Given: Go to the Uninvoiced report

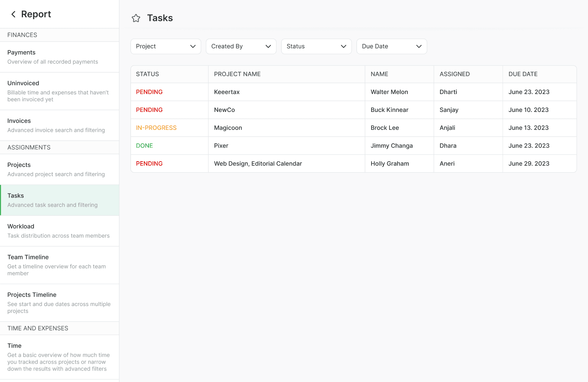Looking at the screenshot, I should pyautogui.click(x=60, y=91).
